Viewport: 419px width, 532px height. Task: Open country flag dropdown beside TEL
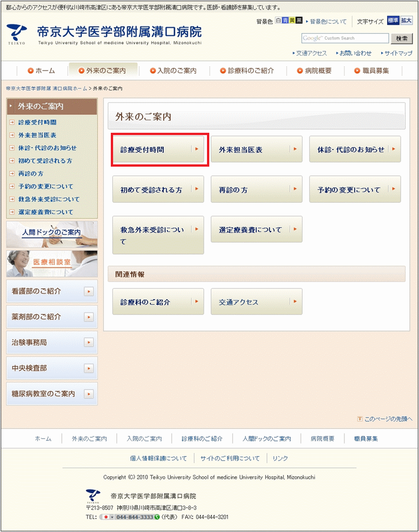(x=108, y=517)
